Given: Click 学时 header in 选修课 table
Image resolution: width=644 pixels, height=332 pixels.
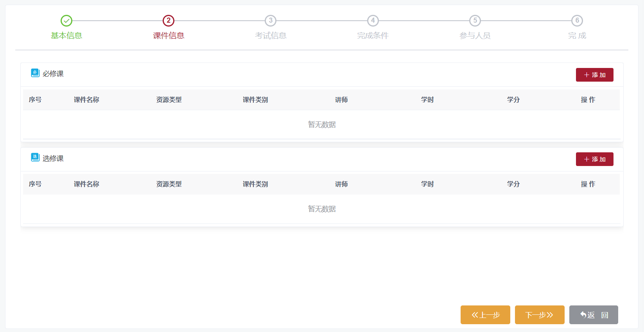Looking at the screenshot, I should coord(427,184).
